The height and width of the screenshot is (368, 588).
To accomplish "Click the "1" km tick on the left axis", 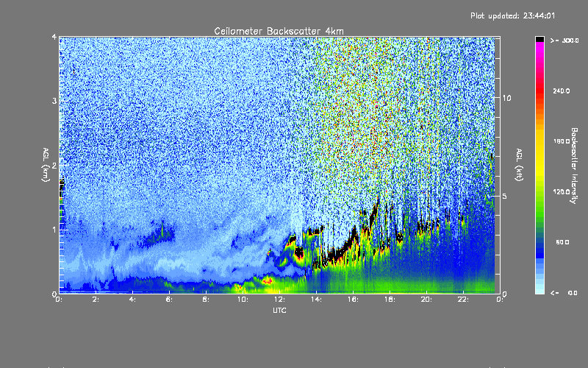I will [54, 230].
